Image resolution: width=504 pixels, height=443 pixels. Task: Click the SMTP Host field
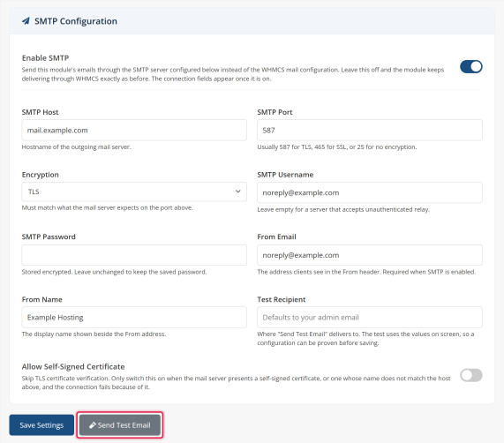pos(134,130)
